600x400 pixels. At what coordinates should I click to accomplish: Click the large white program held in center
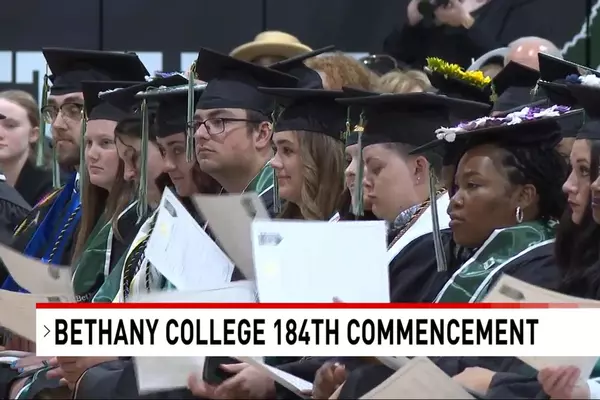[x=321, y=261]
